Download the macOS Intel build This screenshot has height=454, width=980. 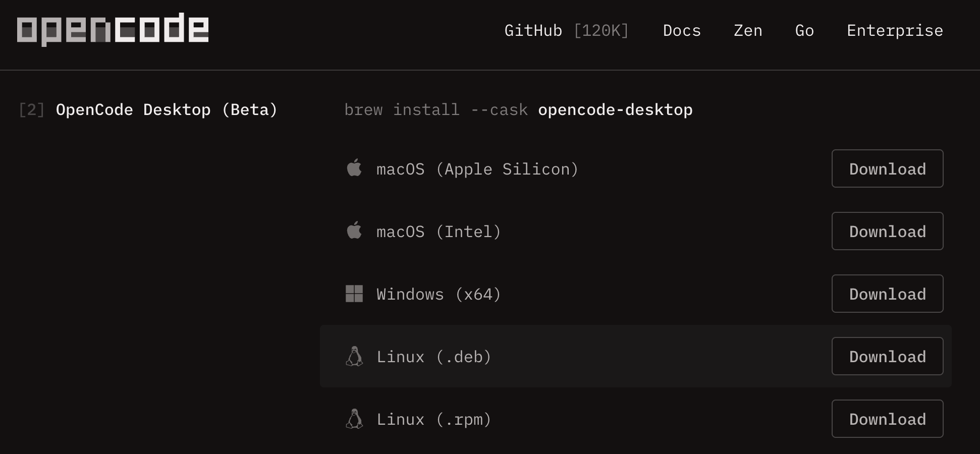click(x=887, y=231)
